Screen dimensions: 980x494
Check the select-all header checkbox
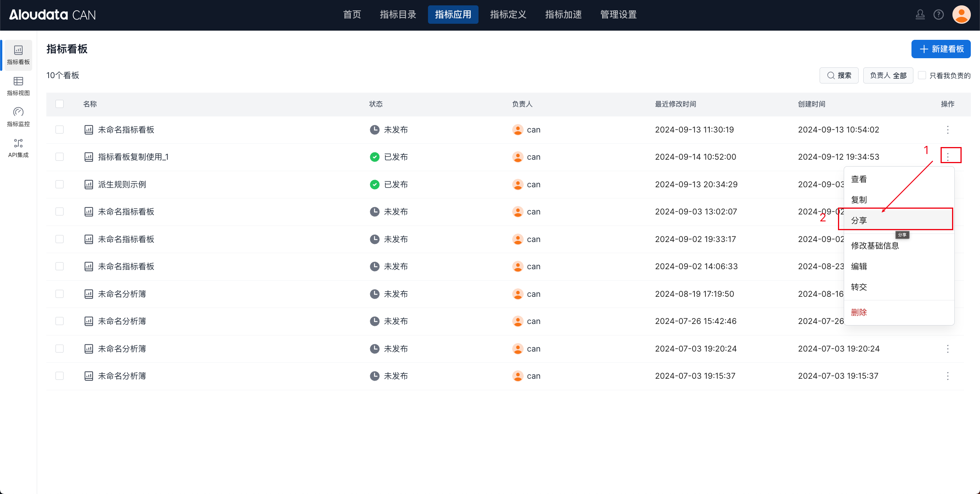click(x=59, y=104)
